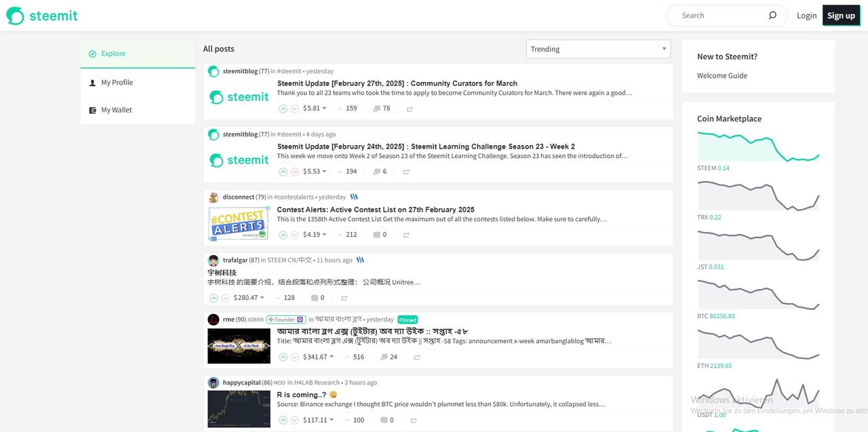Expand the list of 159 voters
868x432 pixels.
pos(348,108)
